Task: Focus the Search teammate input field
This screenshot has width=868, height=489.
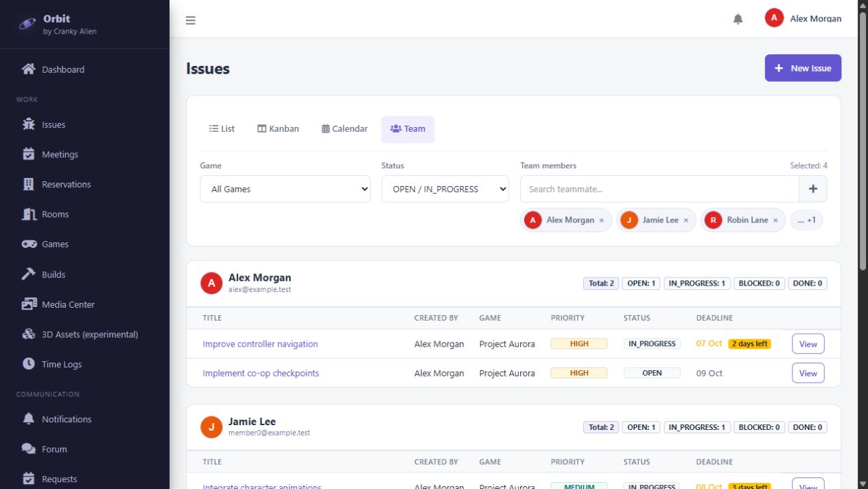Action: [659, 189]
